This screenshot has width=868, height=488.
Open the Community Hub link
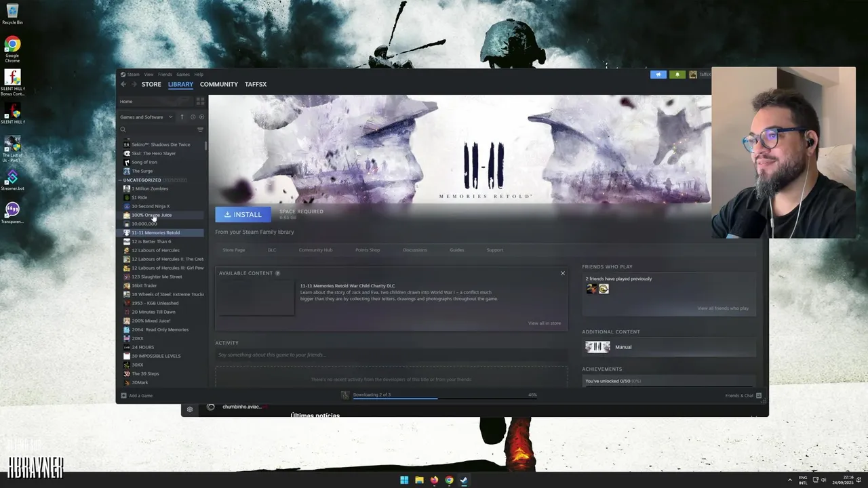click(x=315, y=250)
